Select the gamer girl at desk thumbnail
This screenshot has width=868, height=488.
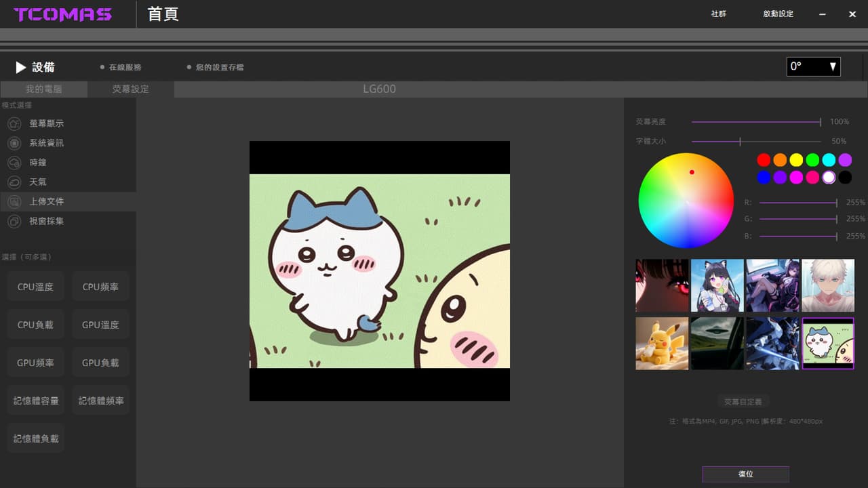(x=773, y=285)
